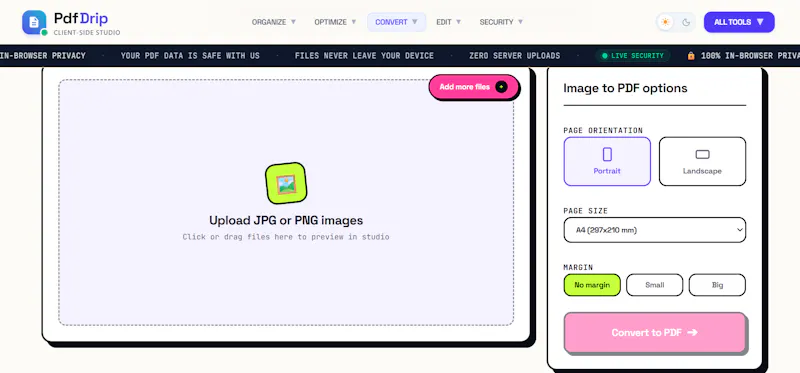Image resolution: width=800 pixels, height=373 pixels.
Task: Choose No margin option
Action: pyautogui.click(x=592, y=285)
